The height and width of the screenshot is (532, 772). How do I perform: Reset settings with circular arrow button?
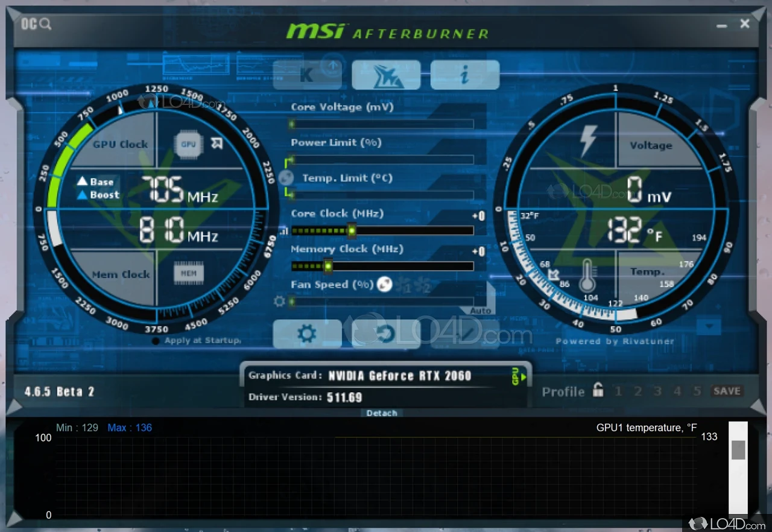(386, 334)
